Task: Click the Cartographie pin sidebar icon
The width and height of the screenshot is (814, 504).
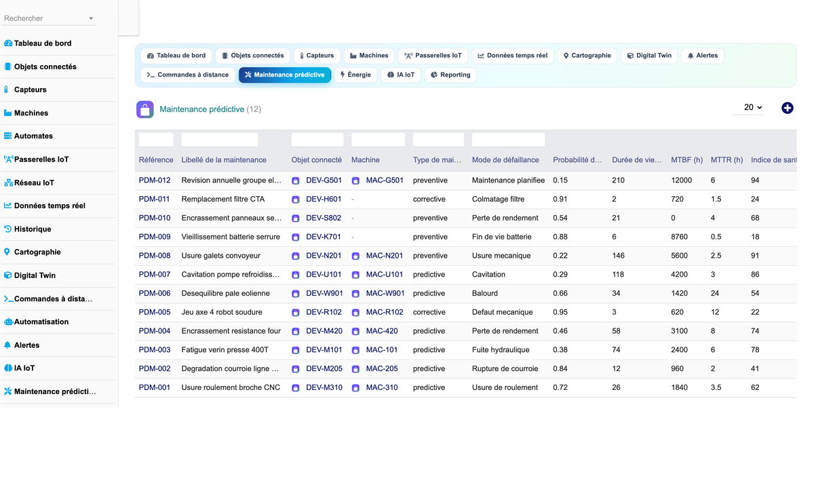Action: [7, 252]
